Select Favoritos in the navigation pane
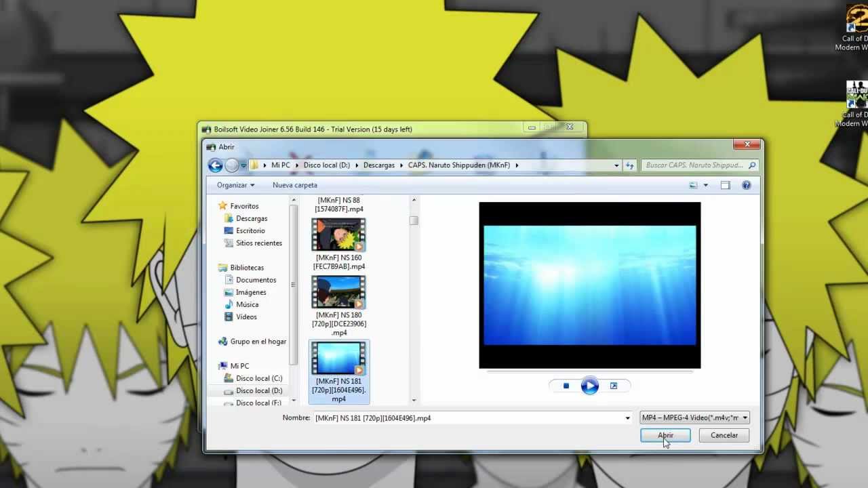Screen dimensions: 868x488 pyautogui.click(x=244, y=206)
